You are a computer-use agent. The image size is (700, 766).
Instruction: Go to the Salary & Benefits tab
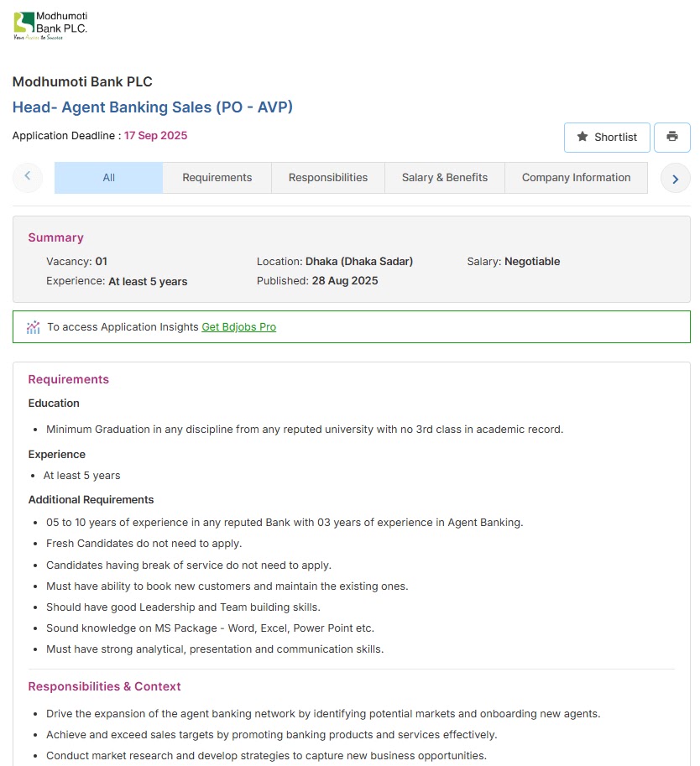[444, 178]
